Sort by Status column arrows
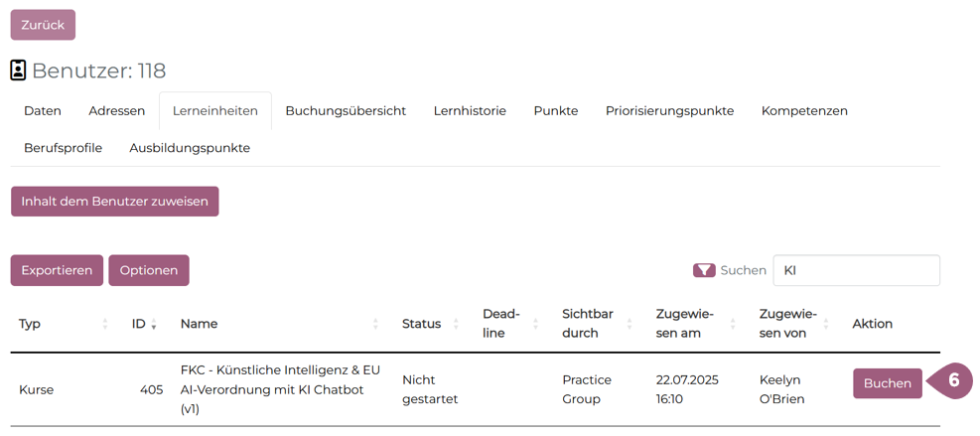This screenshot has height=436, width=980. tap(456, 324)
